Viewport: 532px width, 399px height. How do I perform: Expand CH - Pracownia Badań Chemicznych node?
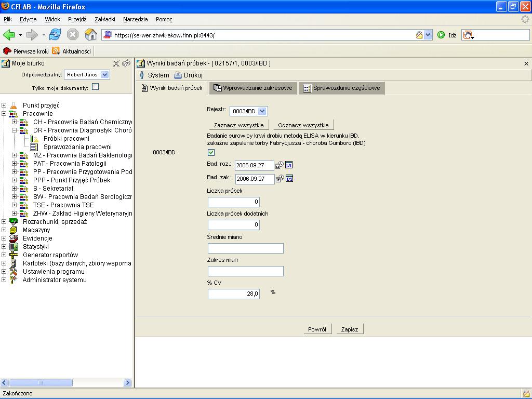pos(14,122)
